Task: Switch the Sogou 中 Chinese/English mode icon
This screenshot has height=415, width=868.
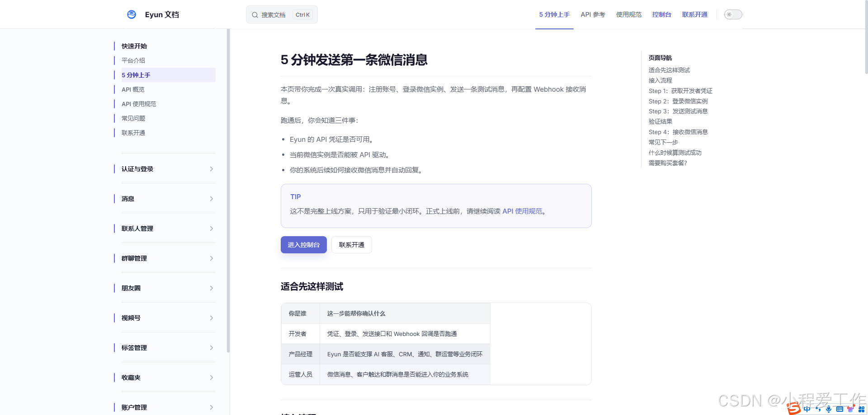Action: coord(807,409)
